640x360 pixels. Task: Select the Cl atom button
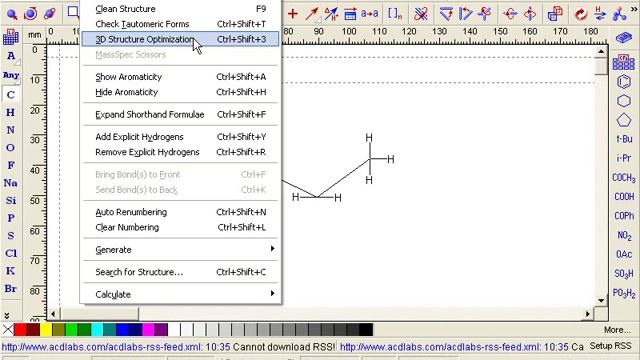(11, 253)
